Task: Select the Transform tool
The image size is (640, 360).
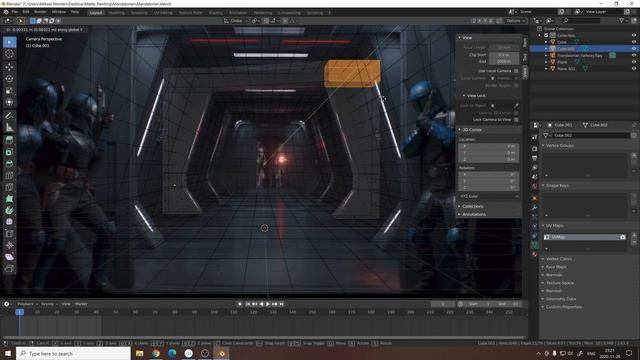Action: [x=9, y=102]
